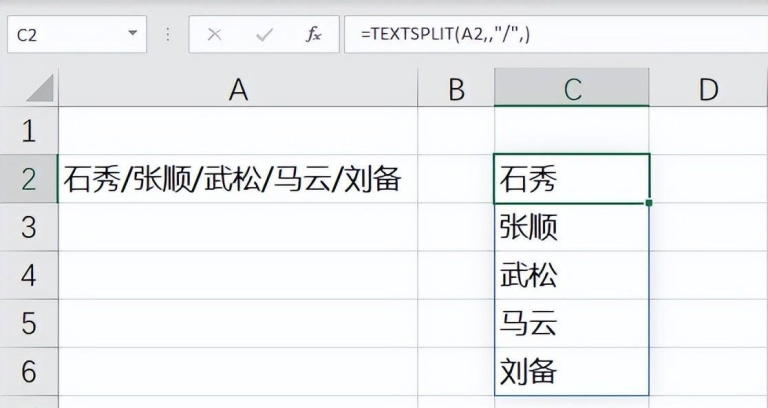The height and width of the screenshot is (408, 768).
Task: Select column A header
Action: [238, 90]
